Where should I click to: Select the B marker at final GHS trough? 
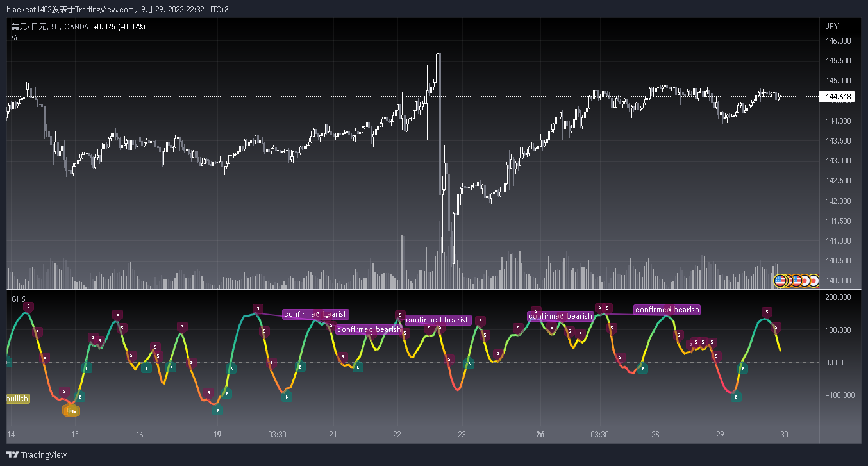pyautogui.click(x=736, y=397)
